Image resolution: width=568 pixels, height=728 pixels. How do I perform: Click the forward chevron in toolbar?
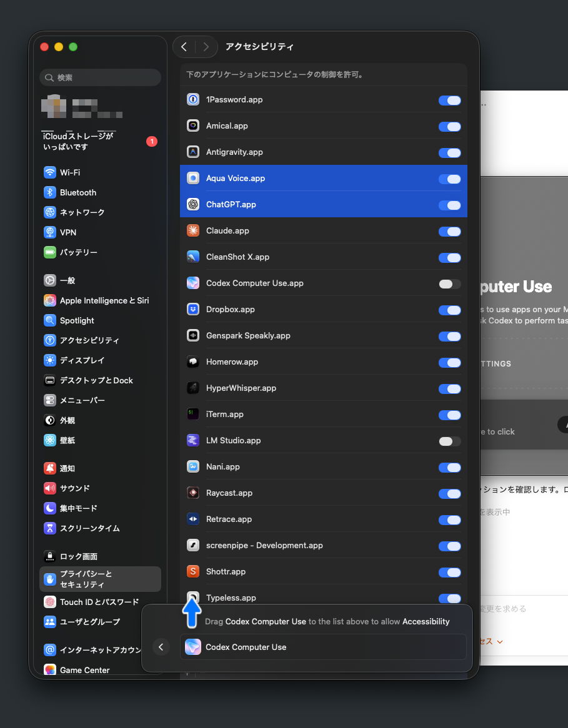tap(206, 47)
